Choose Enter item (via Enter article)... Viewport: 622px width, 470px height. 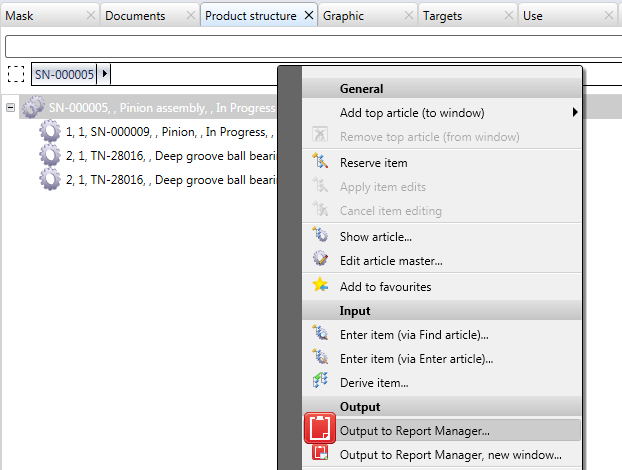point(442,359)
